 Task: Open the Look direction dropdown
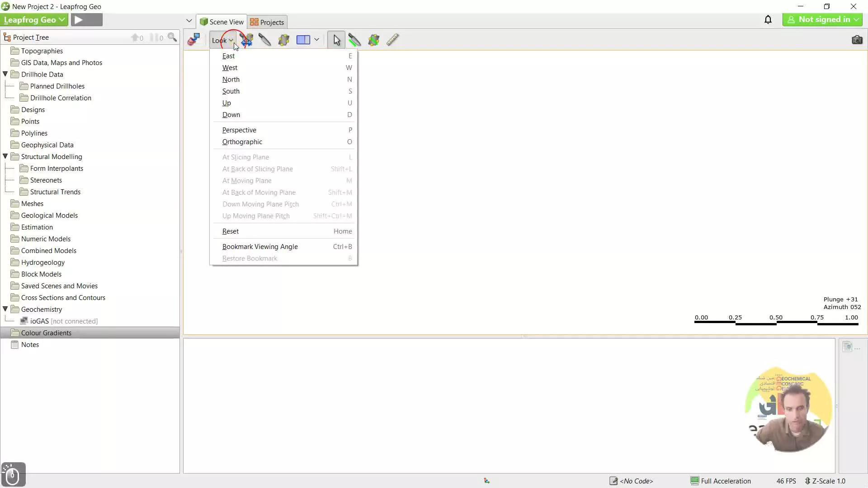(223, 40)
